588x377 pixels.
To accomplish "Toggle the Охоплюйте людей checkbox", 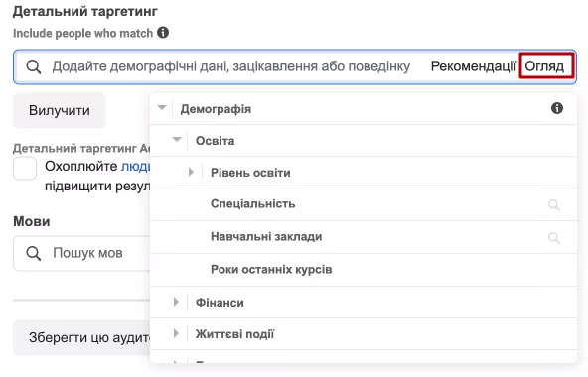I will (25, 169).
